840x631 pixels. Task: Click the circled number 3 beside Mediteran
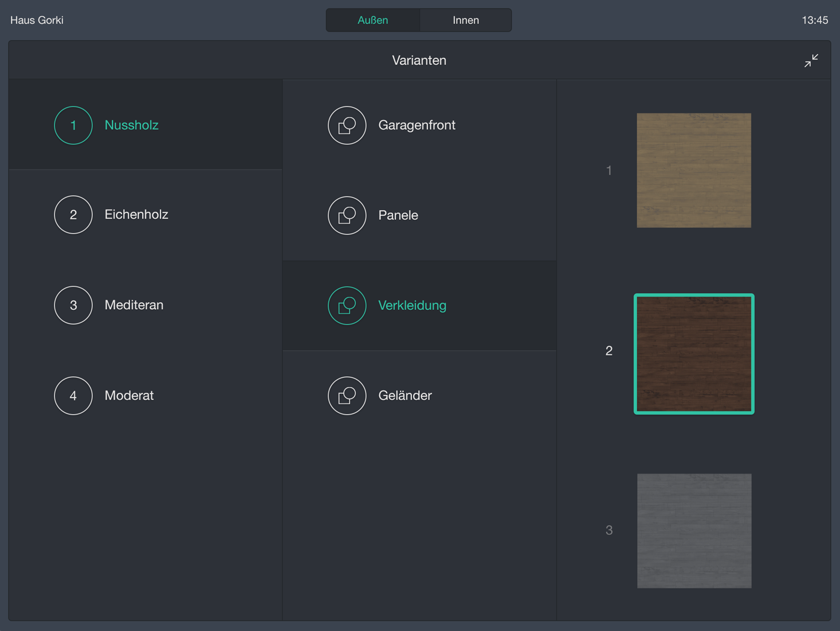point(73,305)
